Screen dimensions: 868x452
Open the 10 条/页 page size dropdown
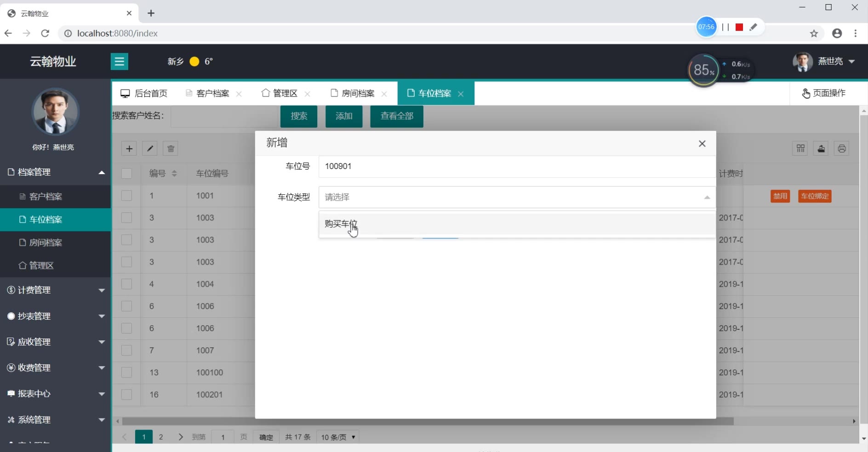tap(338, 437)
